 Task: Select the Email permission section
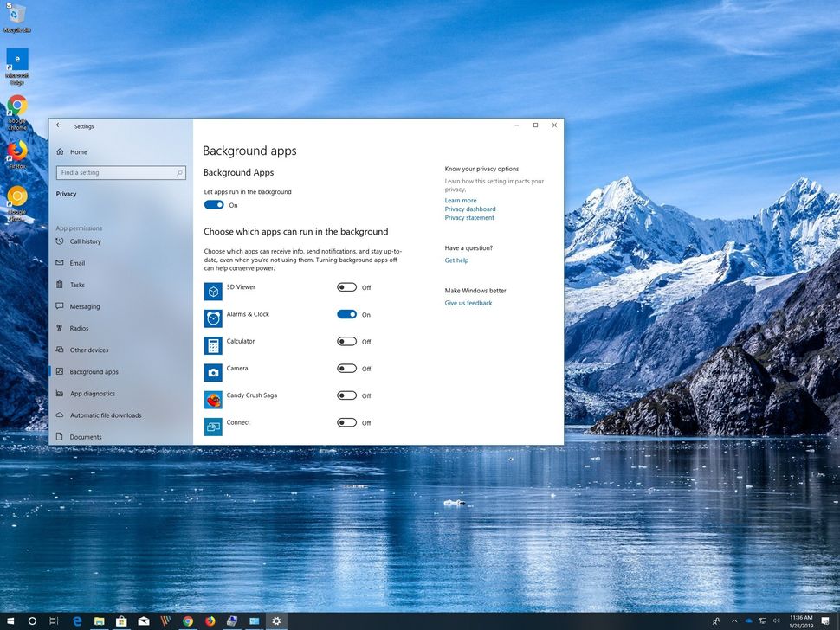pyautogui.click(x=79, y=262)
